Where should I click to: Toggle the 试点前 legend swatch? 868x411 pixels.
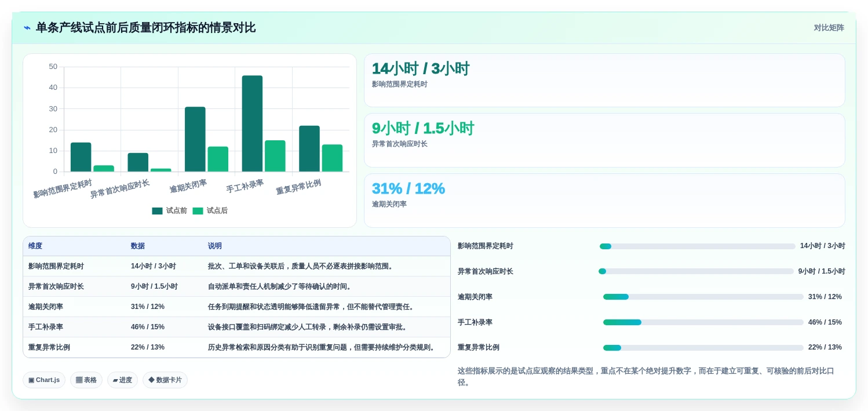coord(157,211)
